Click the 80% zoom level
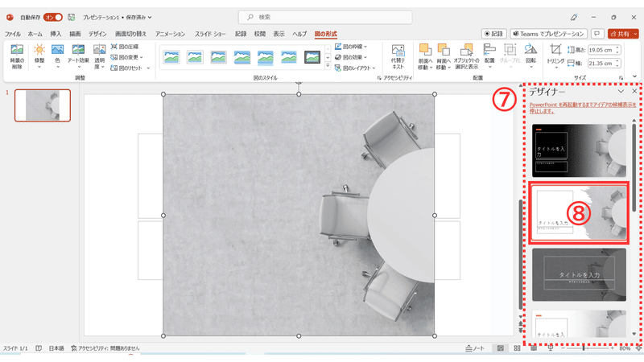The image size is (644, 362). 625,348
